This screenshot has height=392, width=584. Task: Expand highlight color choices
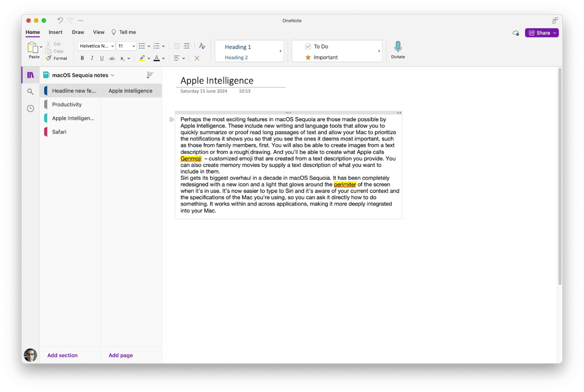click(149, 59)
